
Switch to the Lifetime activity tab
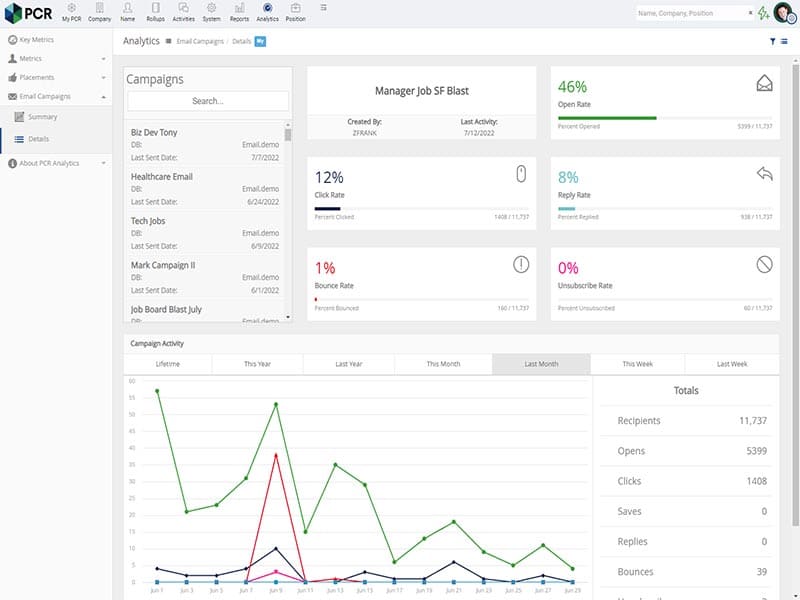(x=168, y=364)
